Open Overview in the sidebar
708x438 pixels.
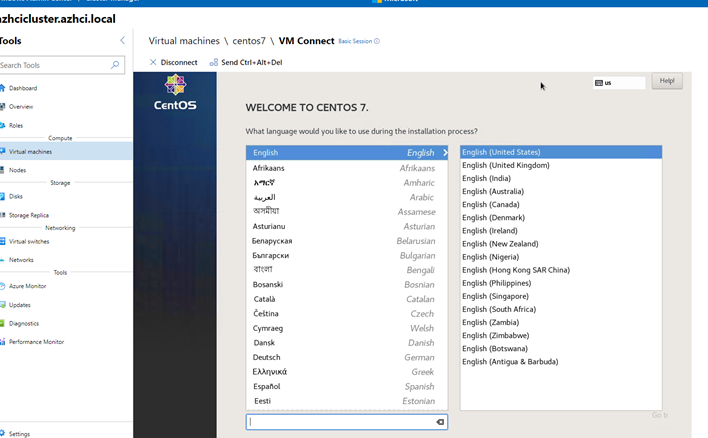click(x=21, y=107)
